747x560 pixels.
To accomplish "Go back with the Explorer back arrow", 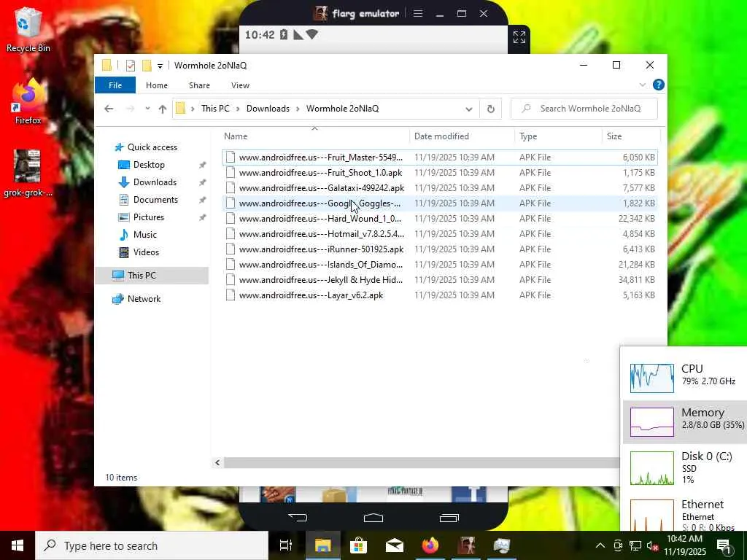I will [x=109, y=109].
